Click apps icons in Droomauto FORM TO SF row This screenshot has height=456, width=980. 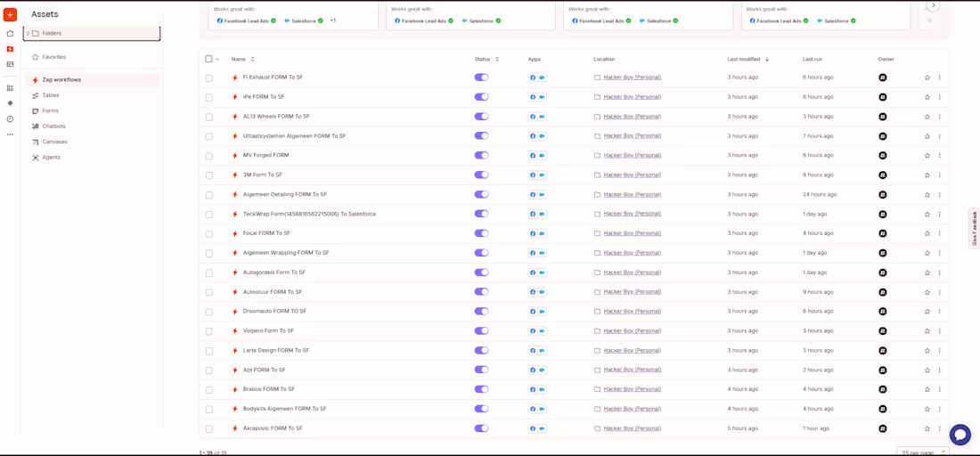point(537,311)
